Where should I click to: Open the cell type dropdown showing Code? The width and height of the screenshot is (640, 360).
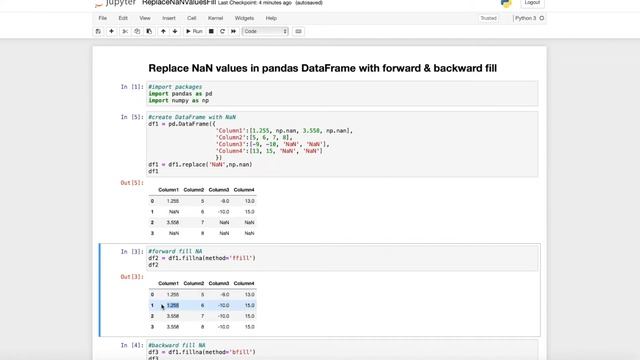point(265,31)
